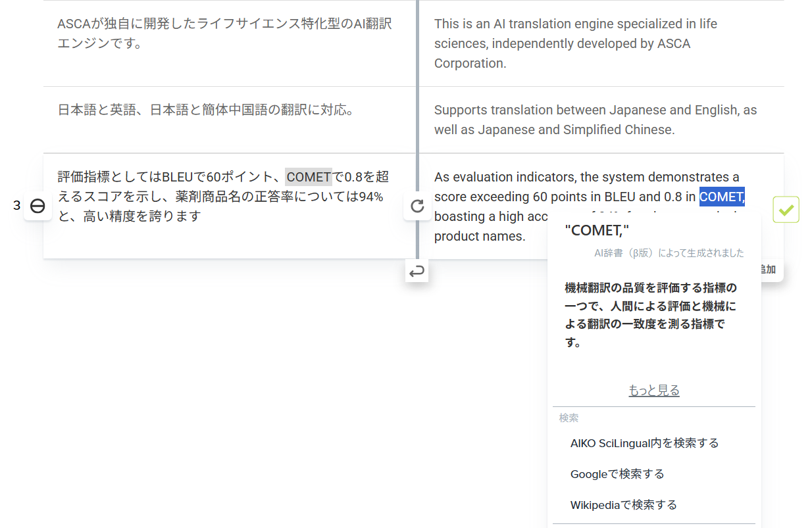The image size is (812, 528).
Task: Click the partially hidden 追加 button
Action: 769,270
